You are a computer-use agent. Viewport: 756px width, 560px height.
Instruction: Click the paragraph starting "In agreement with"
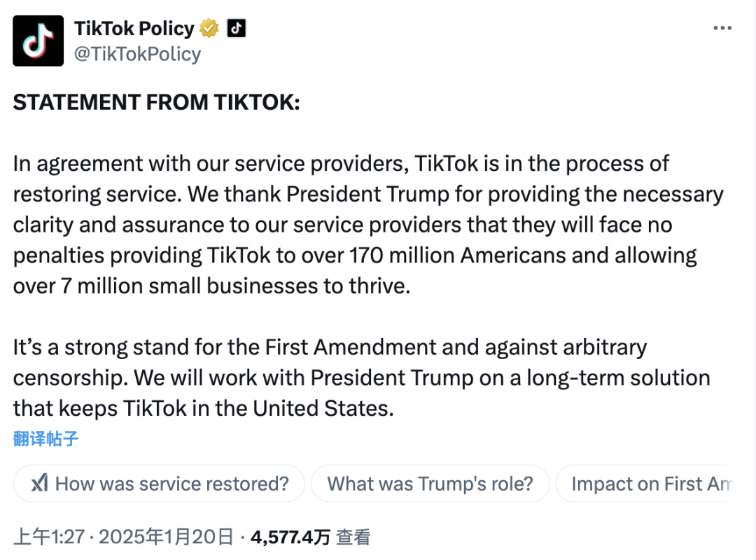[x=368, y=225]
